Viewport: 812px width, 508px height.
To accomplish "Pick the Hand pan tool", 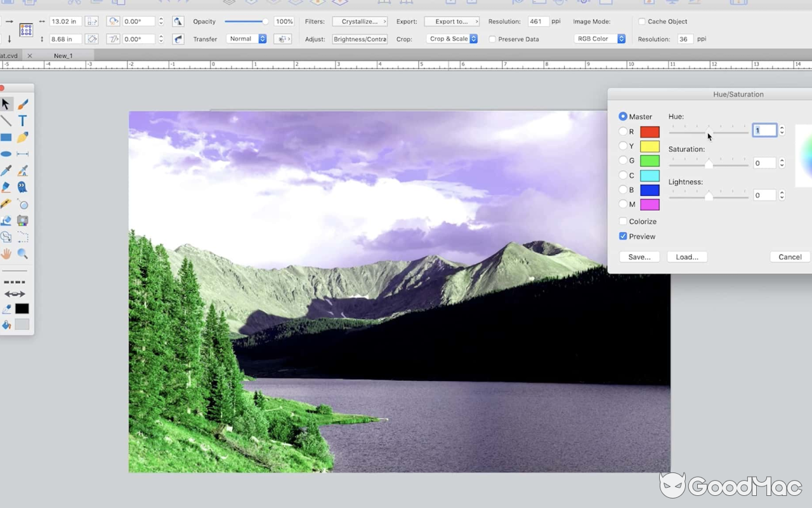I will (6, 254).
